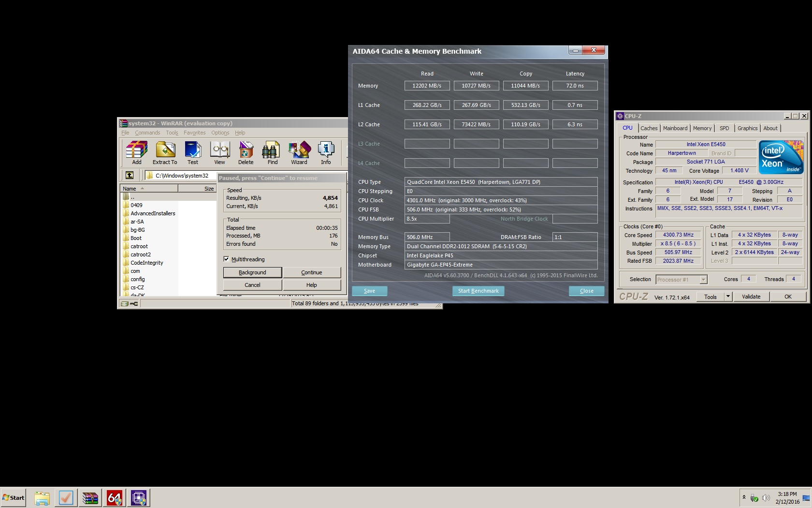Click the Extract To toolbar icon
Viewport: 812px width, 508px height.
(165, 152)
